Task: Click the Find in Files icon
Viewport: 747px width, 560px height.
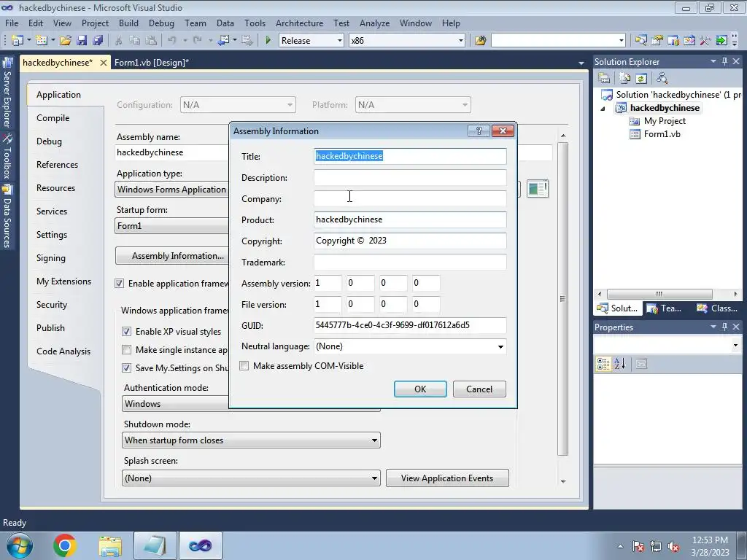Action: click(480, 41)
